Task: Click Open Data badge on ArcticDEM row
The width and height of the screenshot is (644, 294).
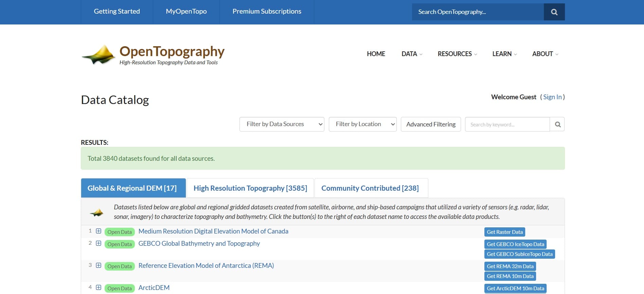Action: point(120,288)
